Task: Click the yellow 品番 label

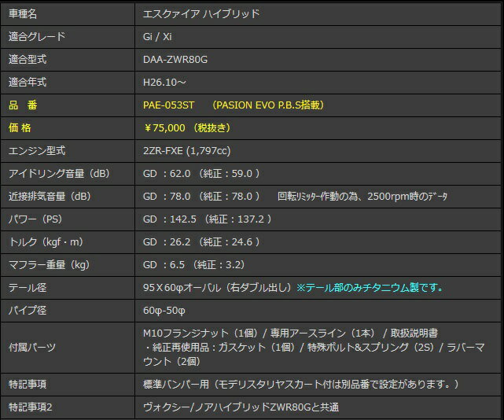Action: (23, 105)
